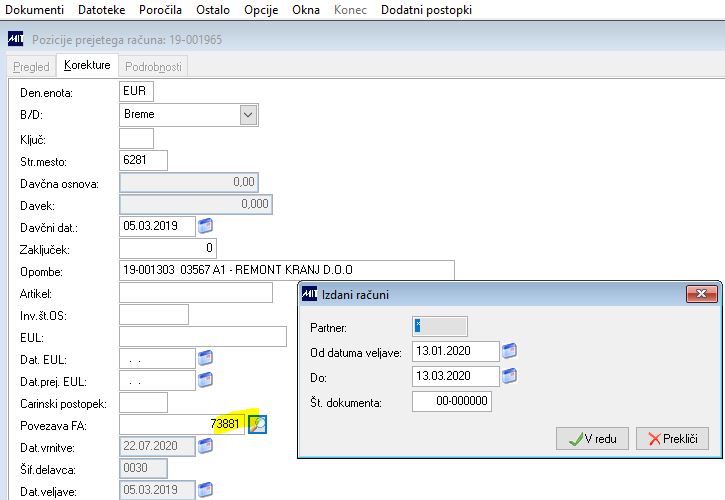Open calendar icon beside Dat.veljave field
This screenshot has width=725, height=500.
(205, 489)
